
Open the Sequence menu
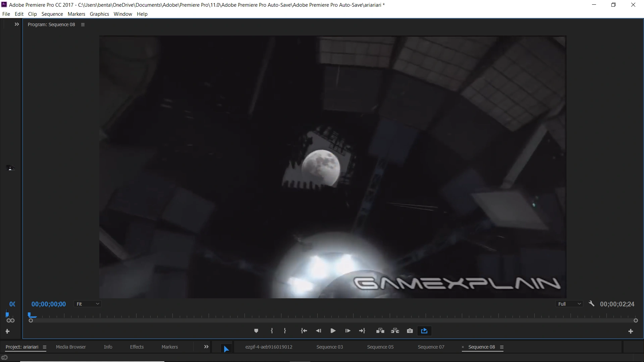click(52, 14)
